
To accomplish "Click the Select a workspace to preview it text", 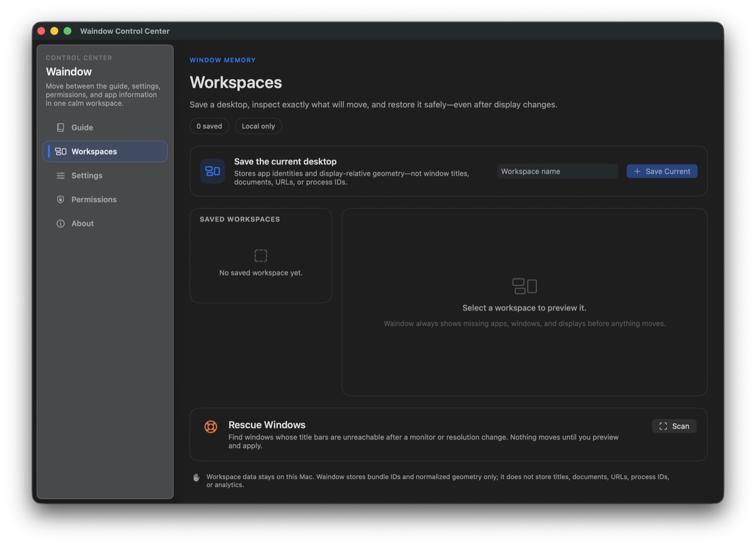I will pyautogui.click(x=524, y=308).
